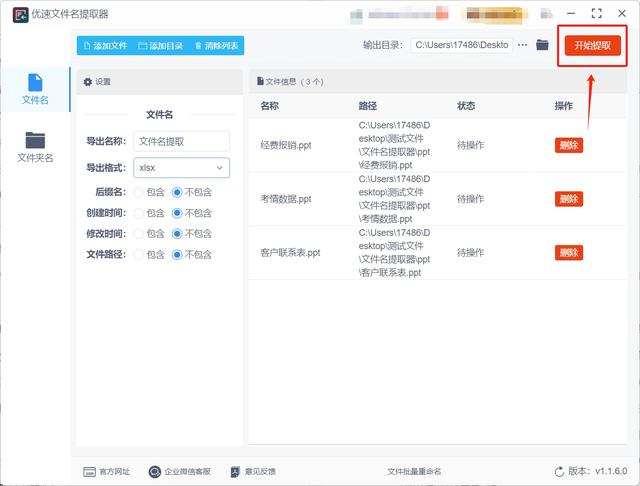Click the 状态 column header
Image resolution: width=640 pixels, height=486 pixels.
click(466, 106)
